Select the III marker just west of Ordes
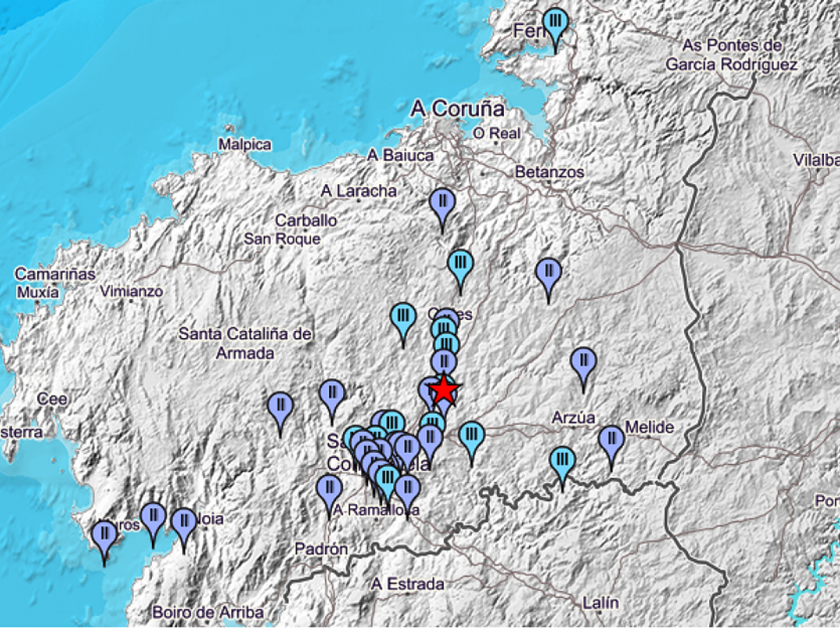The height and width of the screenshot is (630, 840). 403,316
